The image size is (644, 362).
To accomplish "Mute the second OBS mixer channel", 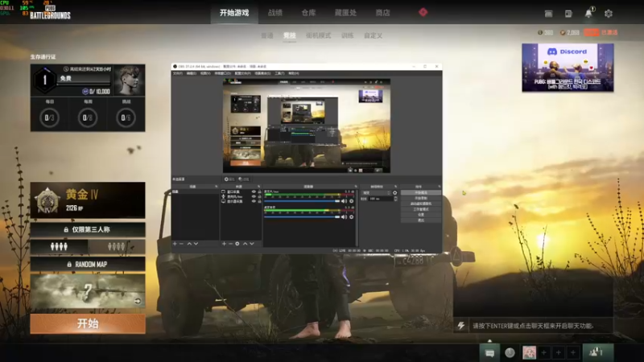I will click(x=345, y=216).
